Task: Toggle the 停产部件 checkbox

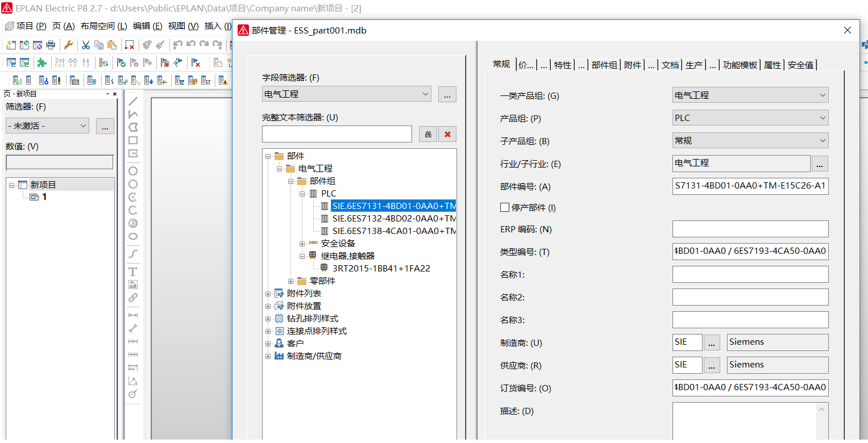Action: point(504,208)
